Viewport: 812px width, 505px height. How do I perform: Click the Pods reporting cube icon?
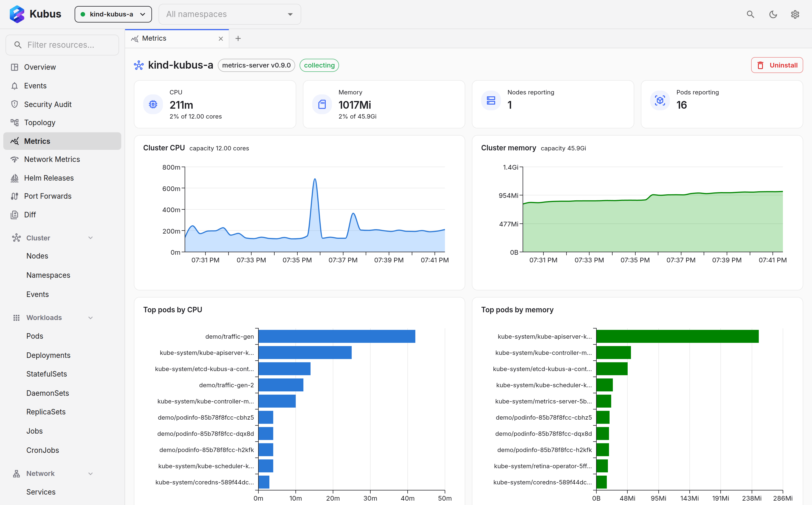coord(660,100)
